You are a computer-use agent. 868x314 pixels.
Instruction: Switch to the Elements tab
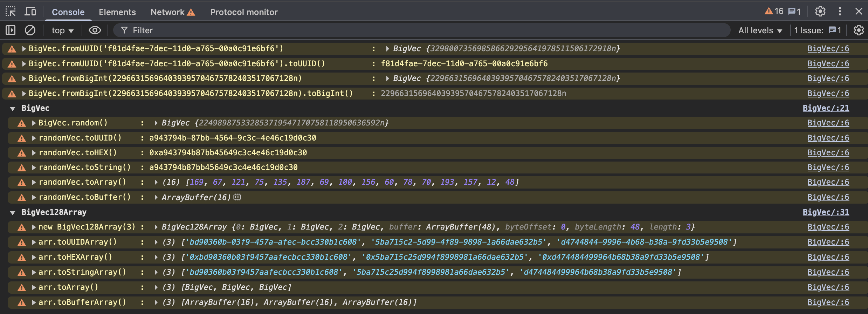(117, 12)
